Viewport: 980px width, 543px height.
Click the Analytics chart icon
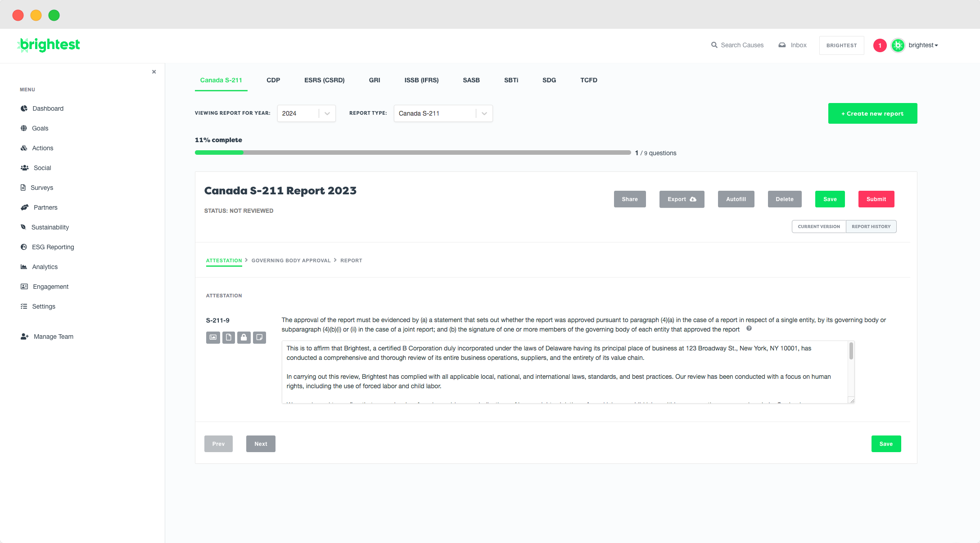pyautogui.click(x=24, y=267)
